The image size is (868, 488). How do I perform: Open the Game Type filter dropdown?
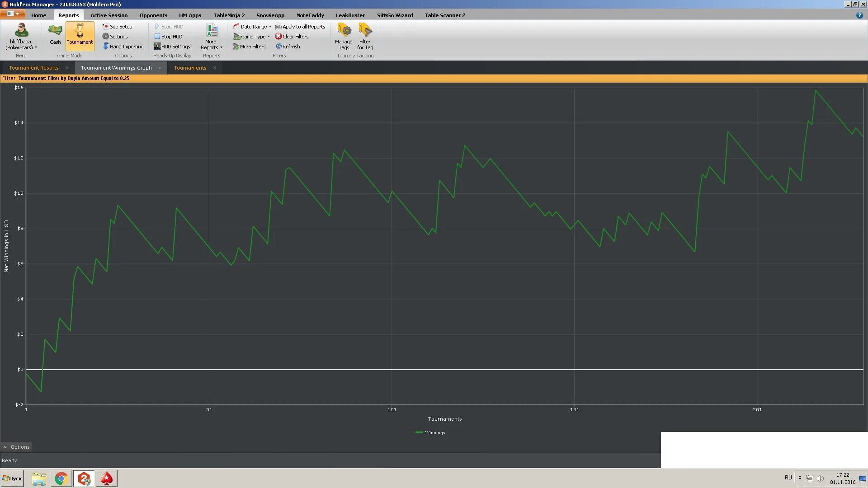click(251, 37)
